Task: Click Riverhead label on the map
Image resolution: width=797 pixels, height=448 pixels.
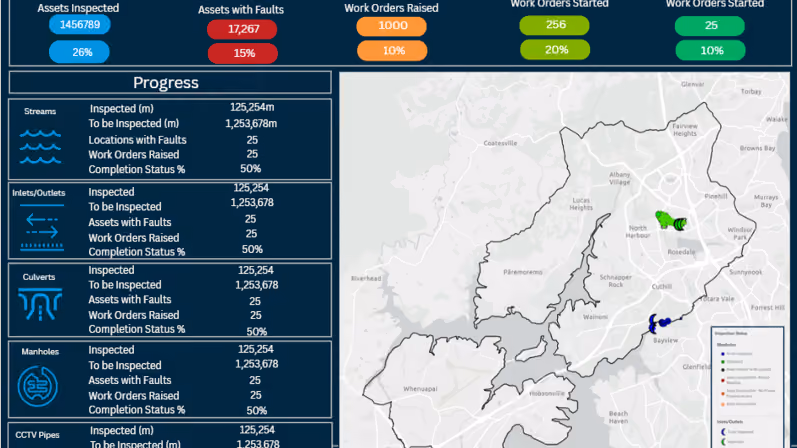Action: click(366, 279)
